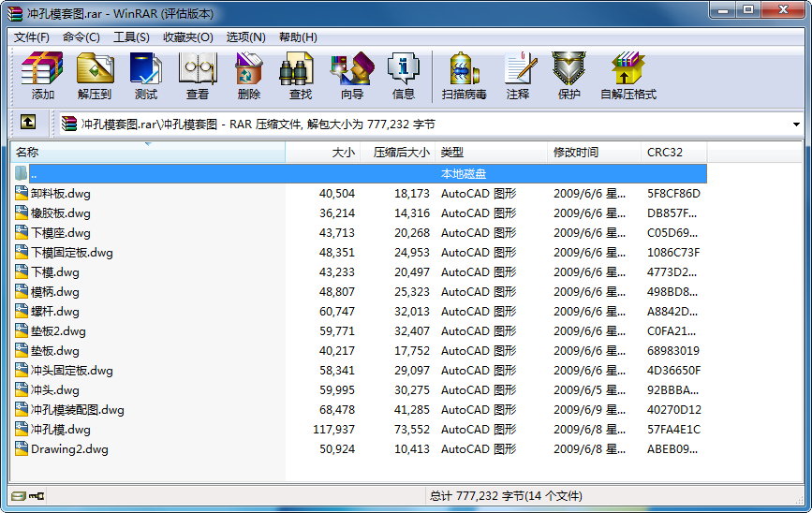The height and width of the screenshot is (513, 812).
Task: Click the WinRAR icon in title bar
Action: (15, 13)
